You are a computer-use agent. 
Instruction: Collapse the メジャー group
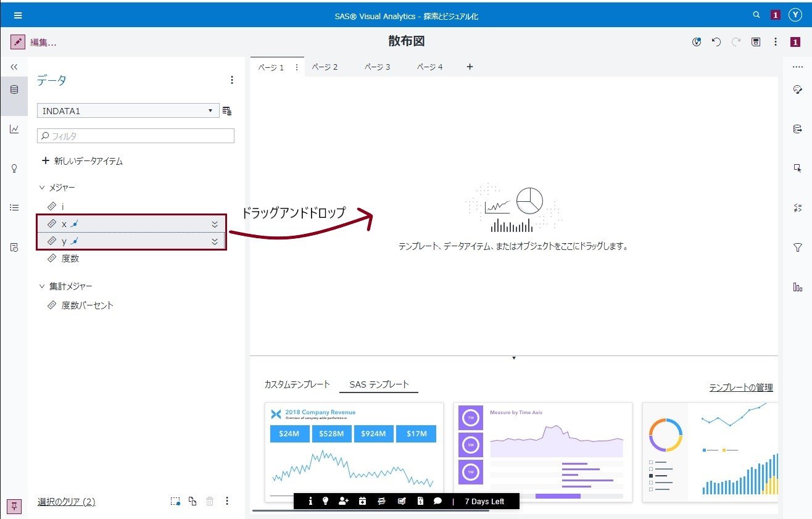(42, 188)
